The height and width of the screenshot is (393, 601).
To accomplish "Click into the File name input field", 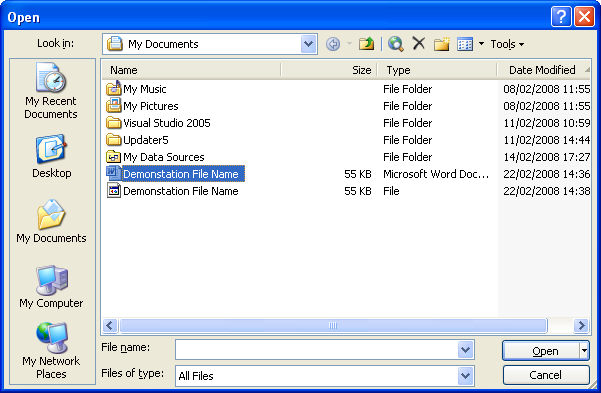I will pyautogui.click(x=316, y=349).
